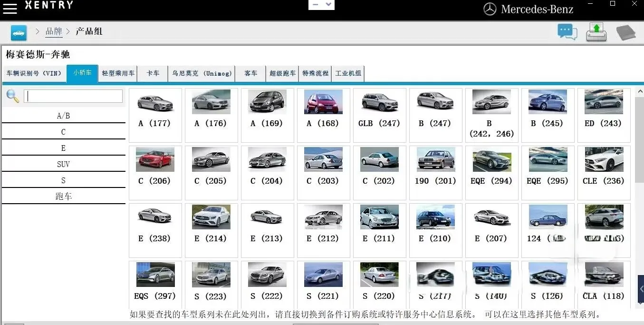
Task: Click the blue car home icon
Action: (19, 33)
